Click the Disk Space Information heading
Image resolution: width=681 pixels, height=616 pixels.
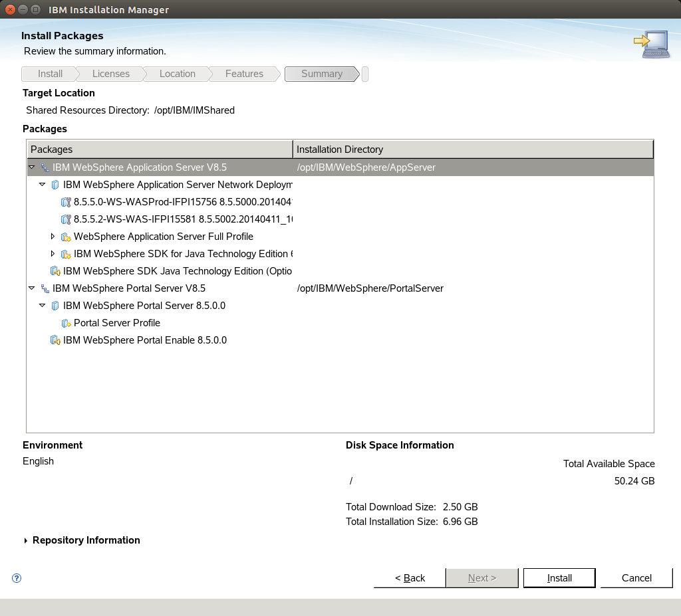point(400,445)
